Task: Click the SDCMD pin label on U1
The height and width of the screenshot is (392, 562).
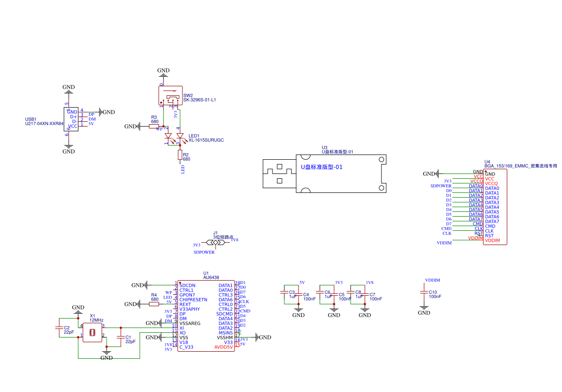Action: pos(224,314)
